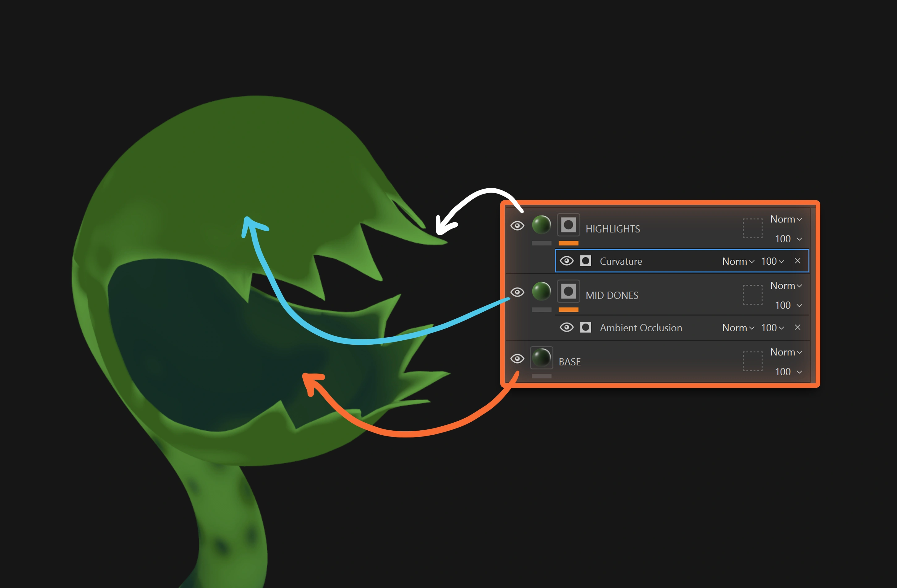The image size is (897, 588).
Task: Select the MID DONES layer mask icon
Action: (x=568, y=291)
